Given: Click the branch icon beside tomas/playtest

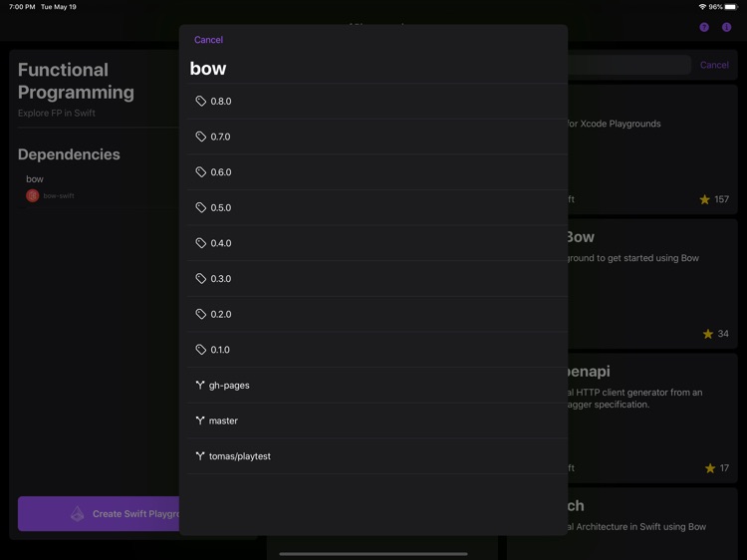Looking at the screenshot, I should point(200,456).
